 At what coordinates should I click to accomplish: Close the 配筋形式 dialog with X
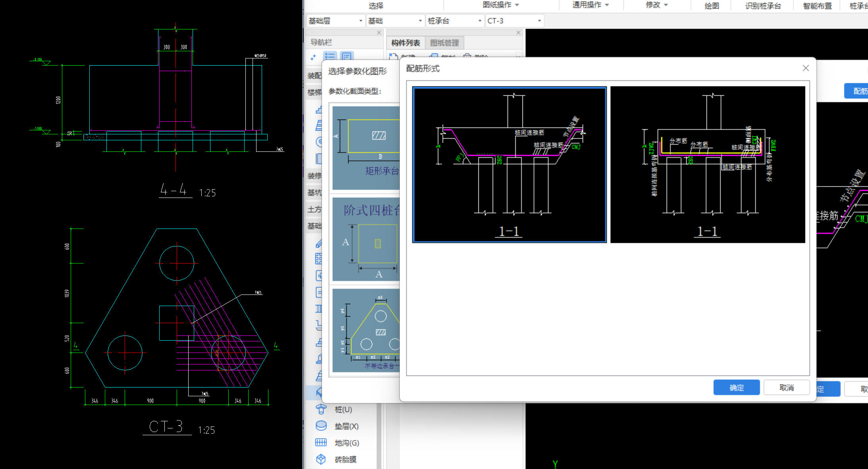[806, 68]
